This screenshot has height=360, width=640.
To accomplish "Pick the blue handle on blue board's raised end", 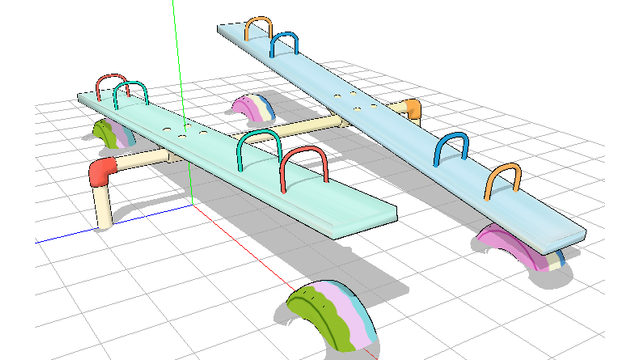I will click(x=284, y=44).
